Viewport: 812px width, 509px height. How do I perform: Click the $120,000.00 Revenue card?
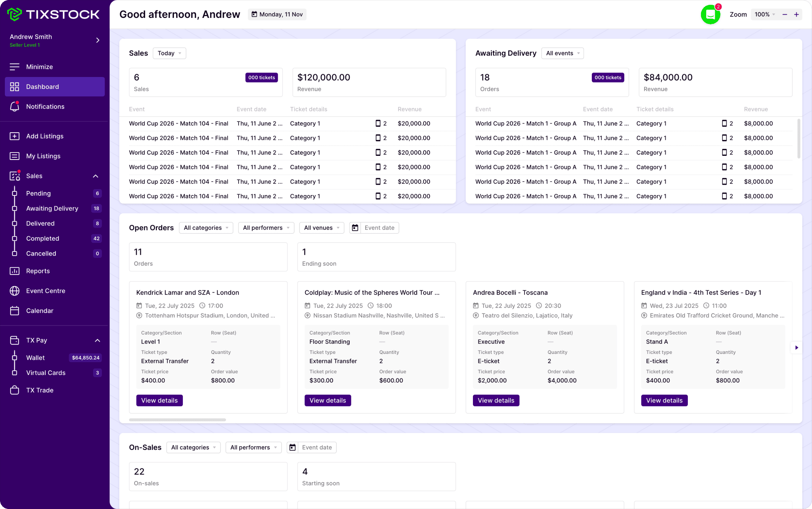tap(369, 82)
